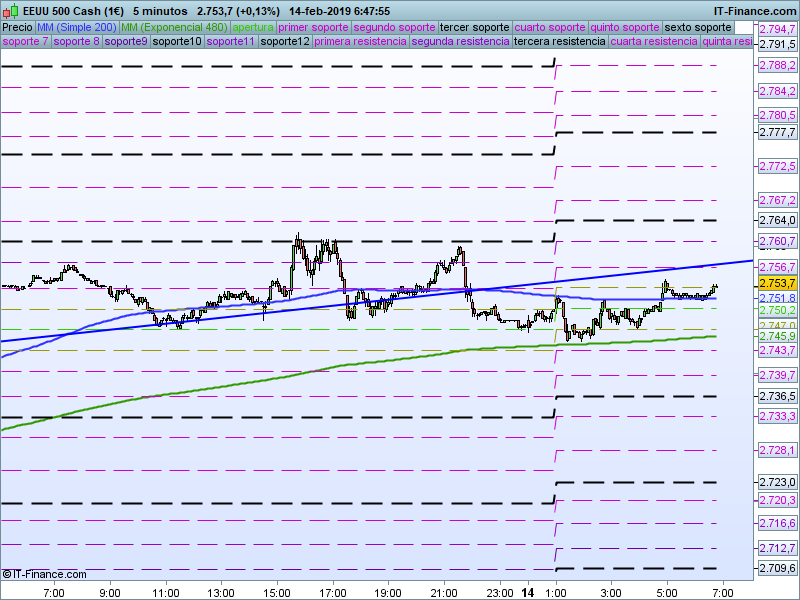The image size is (800, 600).
Task: Click the soporte10 indicator label
Action: tap(176, 42)
